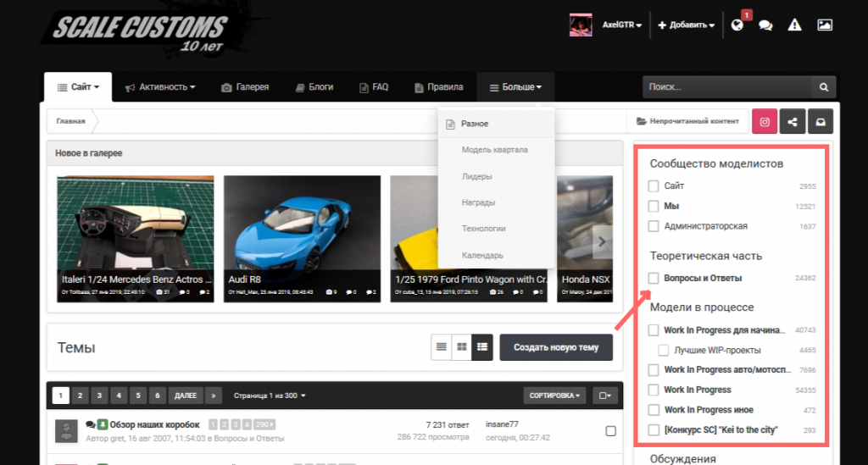Screen dimensions: 868x465
Task: Tick the "Вопросы и Ответы" checkbox
Action: click(x=654, y=278)
